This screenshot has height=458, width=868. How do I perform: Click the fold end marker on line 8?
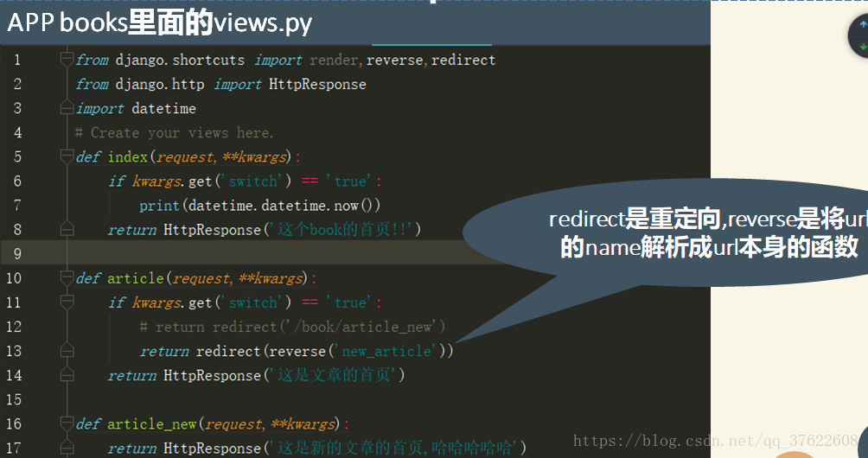[x=67, y=229]
